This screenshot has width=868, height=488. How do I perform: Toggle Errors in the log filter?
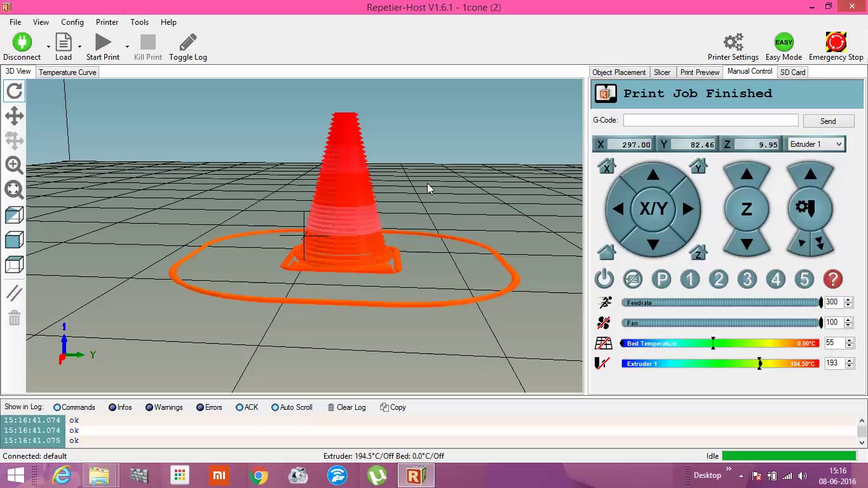pyautogui.click(x=210, y=407)
